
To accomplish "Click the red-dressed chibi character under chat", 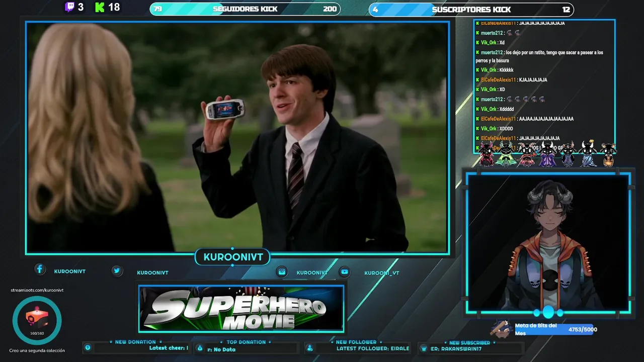I will click(487, 154).
